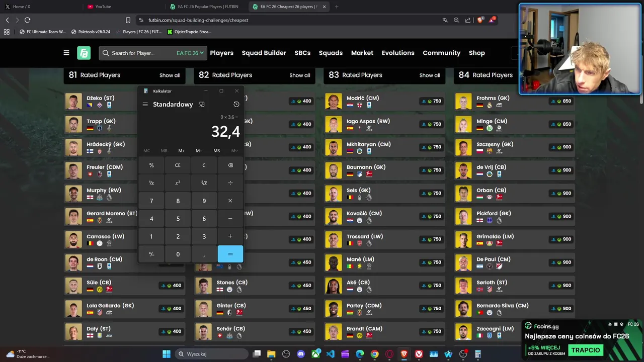644x362 pixels.
Task: Click the Windows Start button
Action: click(166, 354)
